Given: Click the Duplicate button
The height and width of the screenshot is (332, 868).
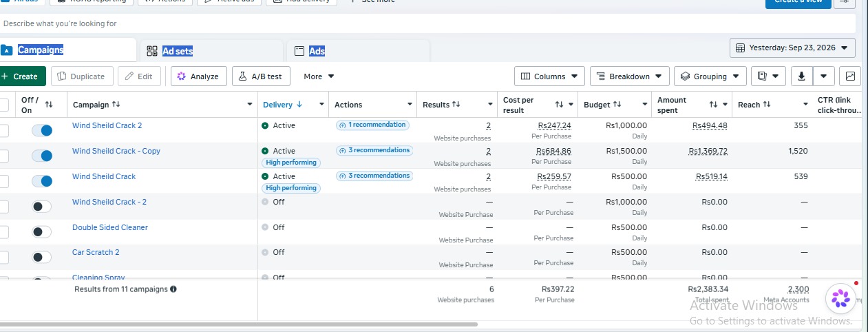Looking at the screenshot, I should [x=83, y=76].
